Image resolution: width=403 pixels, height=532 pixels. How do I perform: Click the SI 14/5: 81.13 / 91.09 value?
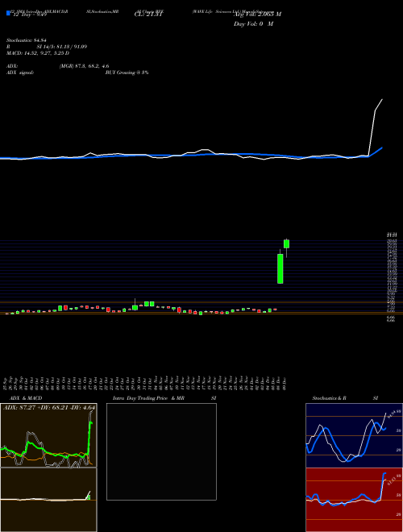[x=62, y=47]
